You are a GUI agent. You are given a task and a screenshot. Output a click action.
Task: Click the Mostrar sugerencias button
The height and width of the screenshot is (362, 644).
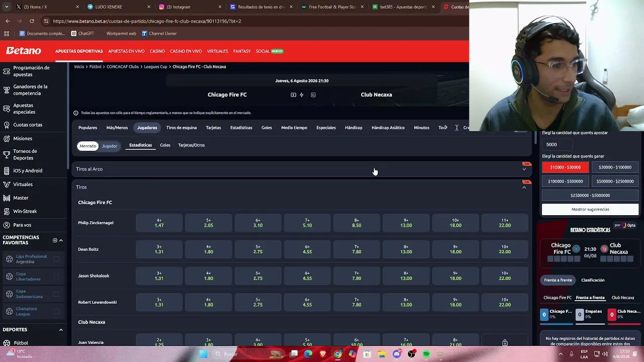[x=590, y=209]
